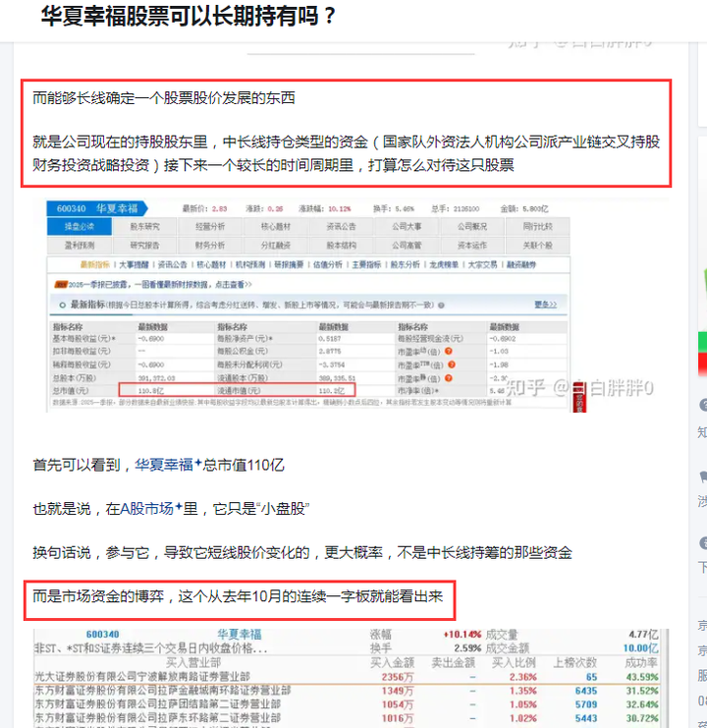Click the 每股净资产 value 0.5187
The height and width of the screenshot is (728, 707).
coord(330,339)
